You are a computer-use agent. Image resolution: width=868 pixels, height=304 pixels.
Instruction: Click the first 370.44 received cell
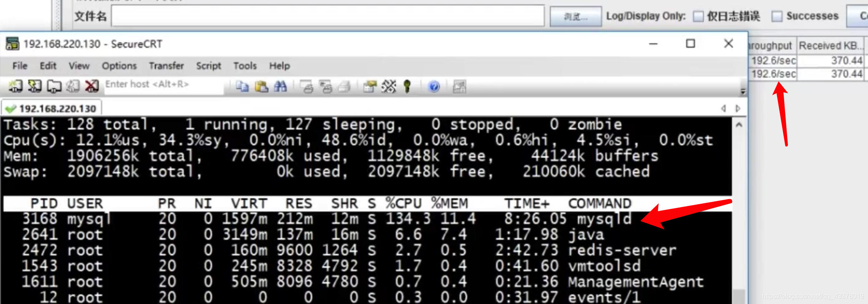[831, 61]
